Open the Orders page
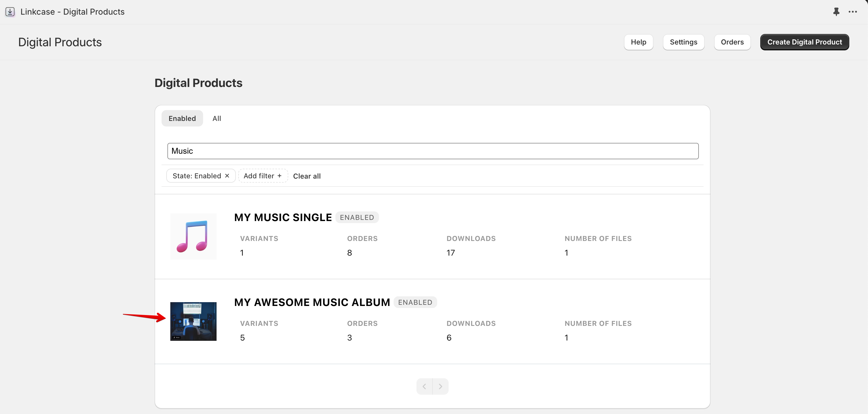Screen dimensions: 868x414 point(732,42)
